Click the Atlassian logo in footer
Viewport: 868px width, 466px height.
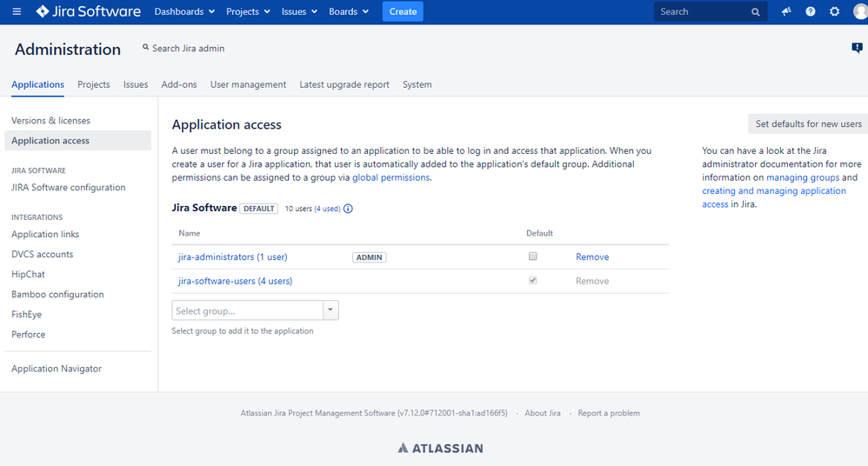441,449
